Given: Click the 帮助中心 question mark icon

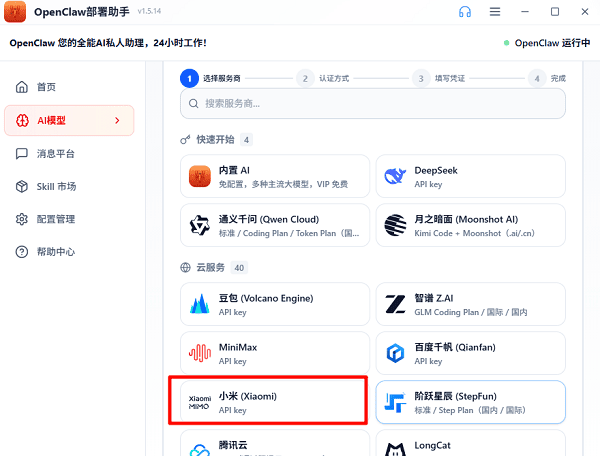Looking at the screenshot, I should click(x=22, y=252).
